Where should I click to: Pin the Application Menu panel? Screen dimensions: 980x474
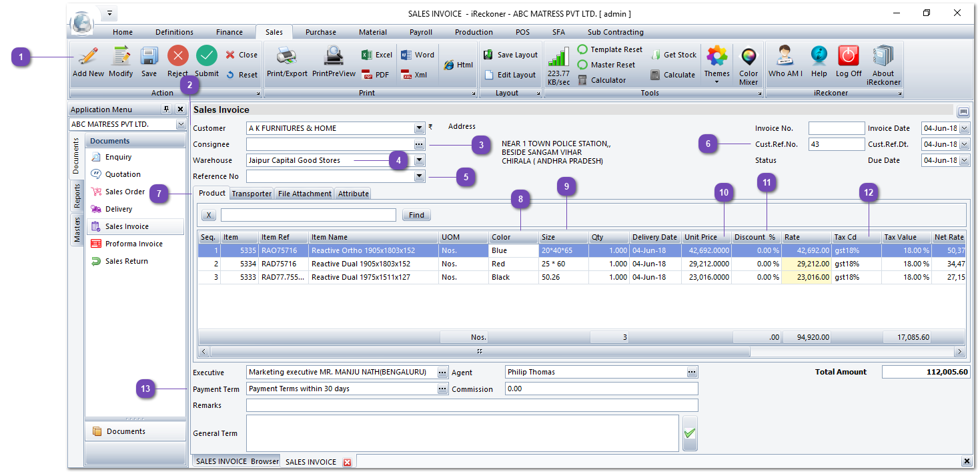coord(167,109)
